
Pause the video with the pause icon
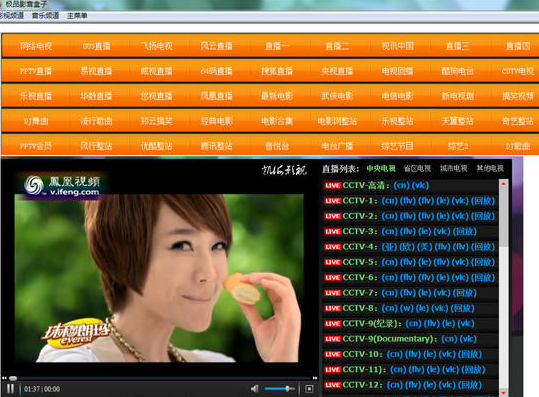click(x=10, y=389)
